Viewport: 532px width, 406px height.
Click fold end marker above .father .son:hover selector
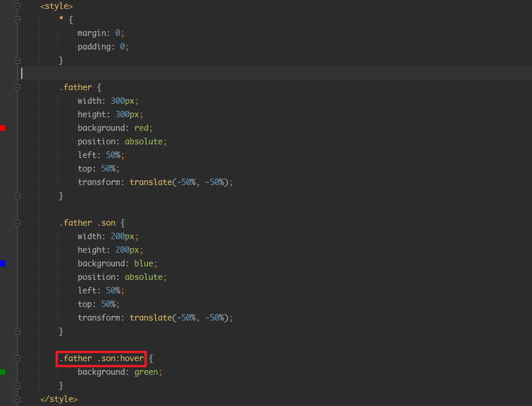click(x=17, y=331)
